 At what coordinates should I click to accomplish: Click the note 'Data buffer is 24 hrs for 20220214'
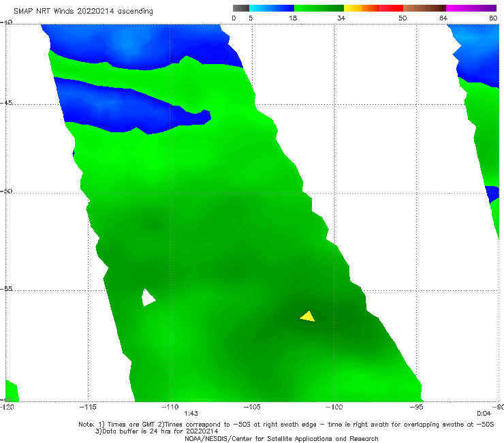(x=157, y=431)
